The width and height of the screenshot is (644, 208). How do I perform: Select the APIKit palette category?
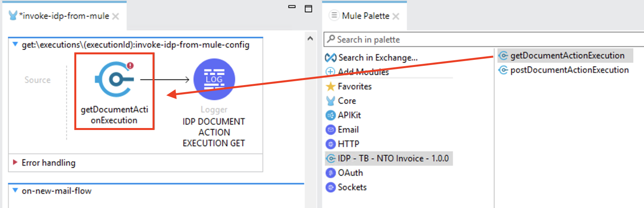click(349, 115)
